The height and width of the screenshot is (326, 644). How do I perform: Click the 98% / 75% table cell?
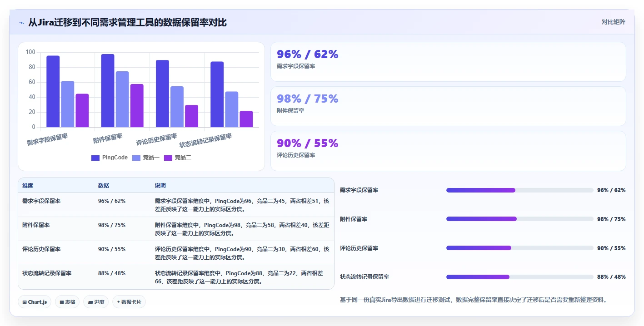coord(112,225)
